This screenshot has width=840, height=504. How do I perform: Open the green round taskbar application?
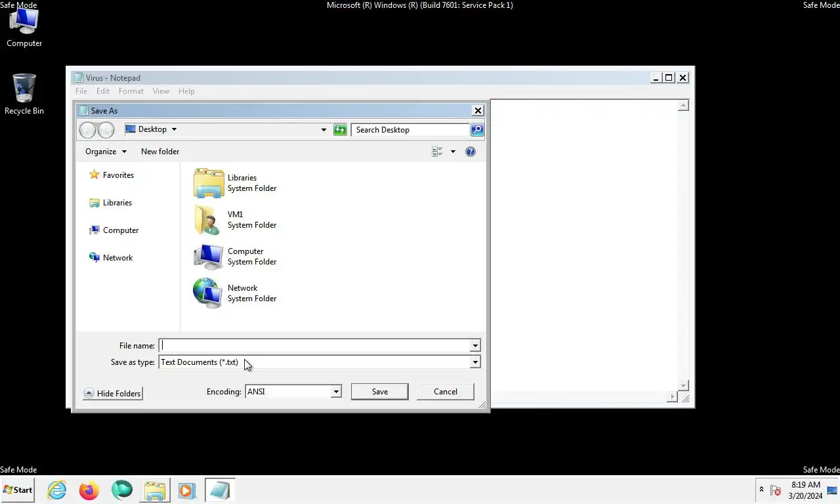121,490
